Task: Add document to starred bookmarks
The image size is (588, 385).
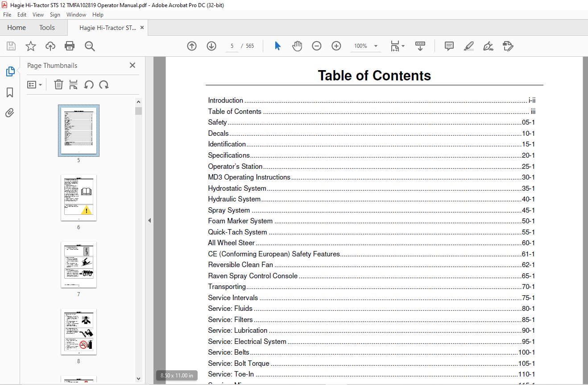Action: (30, 46)
